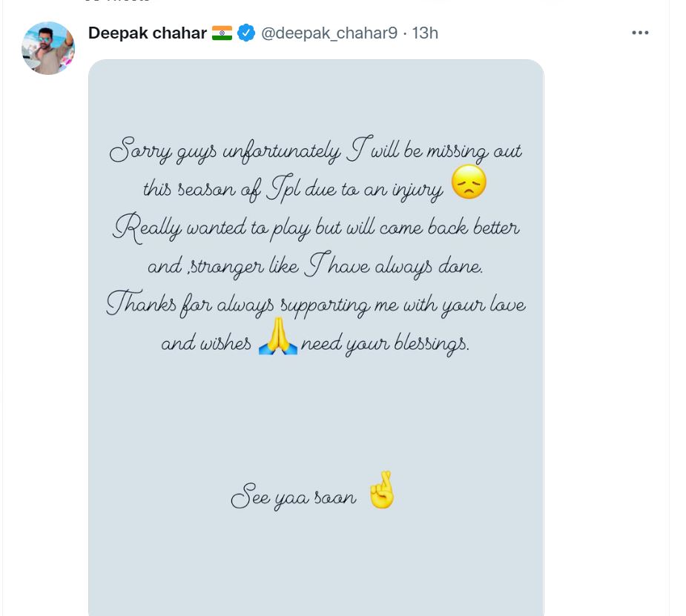Click the "and wishes" text in the note

coord(205,345)
